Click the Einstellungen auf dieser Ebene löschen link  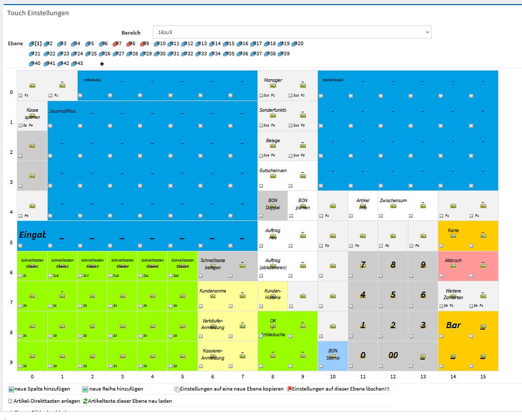(340, 389)
